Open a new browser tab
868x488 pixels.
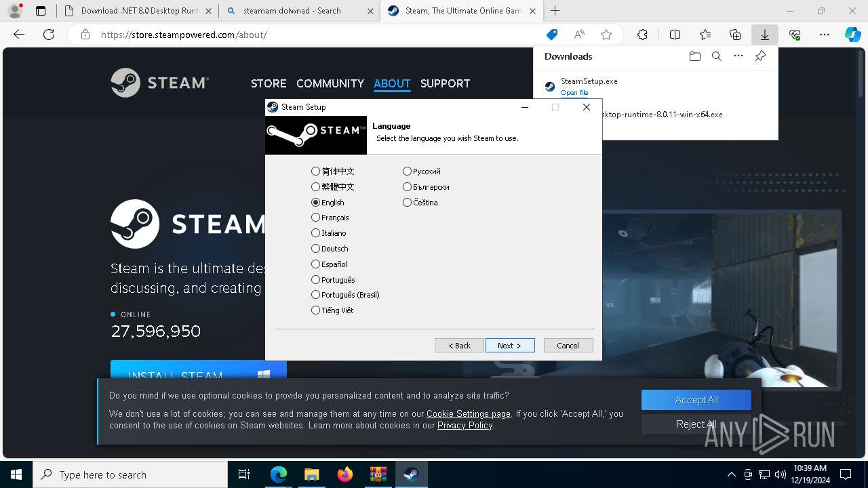(555, 11)
